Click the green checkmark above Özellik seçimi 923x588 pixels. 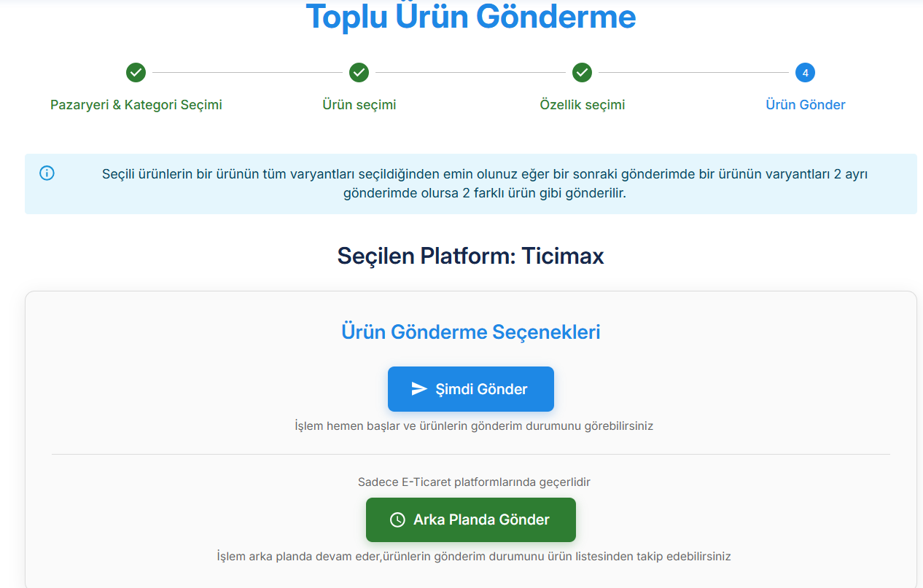(x=583, y=73)
